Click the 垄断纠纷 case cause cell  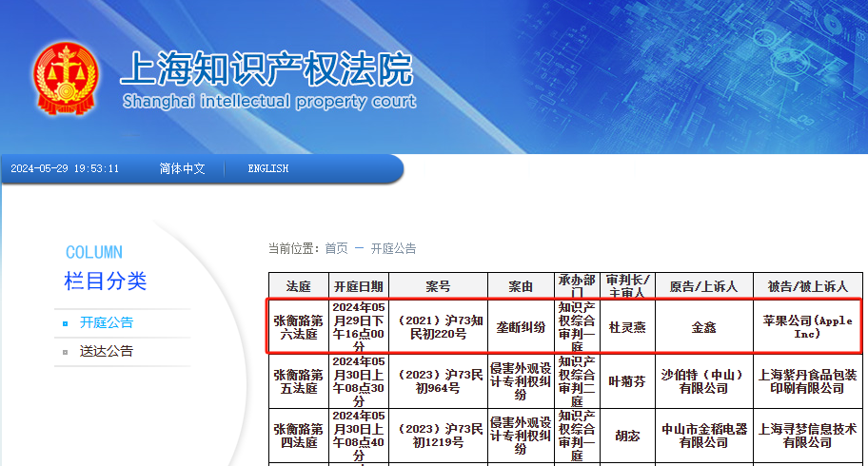click(521, 327)
